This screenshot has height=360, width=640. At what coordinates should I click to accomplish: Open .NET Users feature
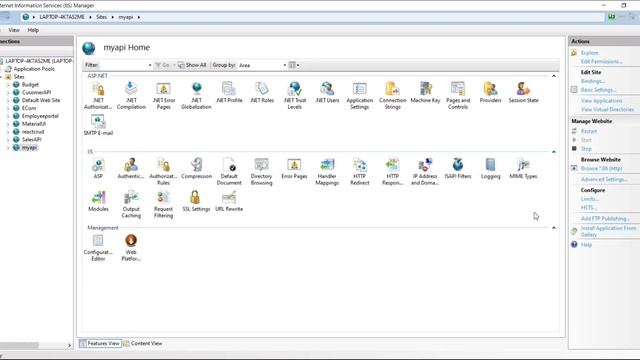(x=327, y=92)
